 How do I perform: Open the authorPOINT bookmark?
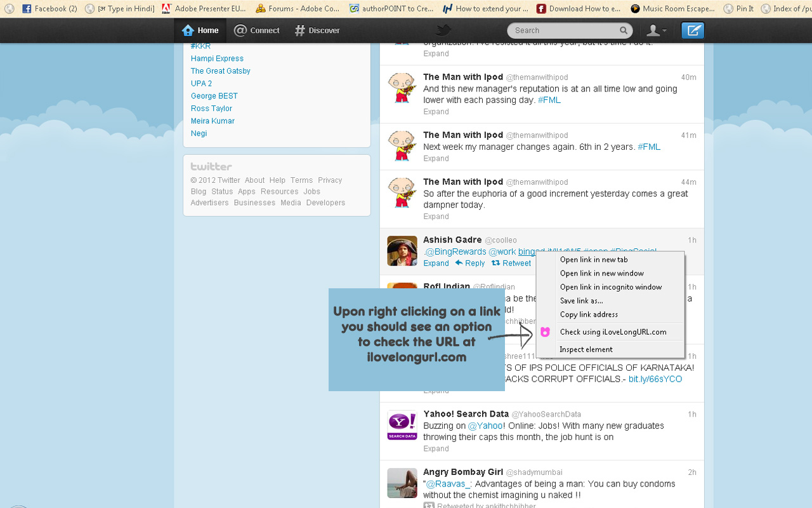[391, 9]
